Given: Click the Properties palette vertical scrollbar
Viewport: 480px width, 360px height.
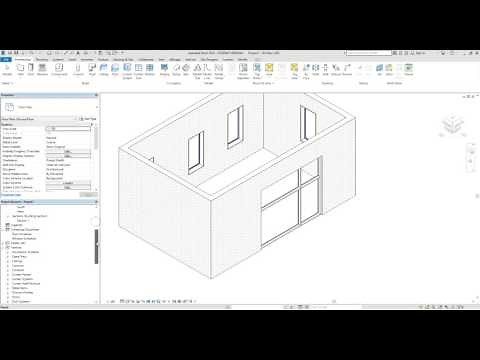Looking at the screenshot, I should click(96, 138).
